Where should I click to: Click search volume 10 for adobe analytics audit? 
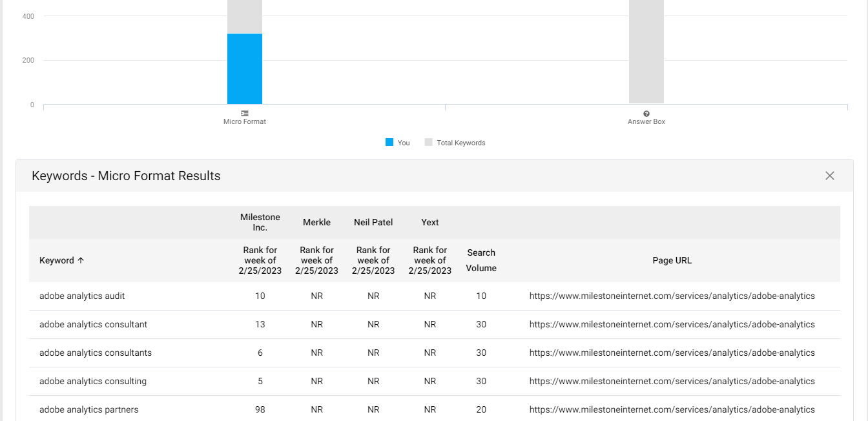(x=481, y=296)
